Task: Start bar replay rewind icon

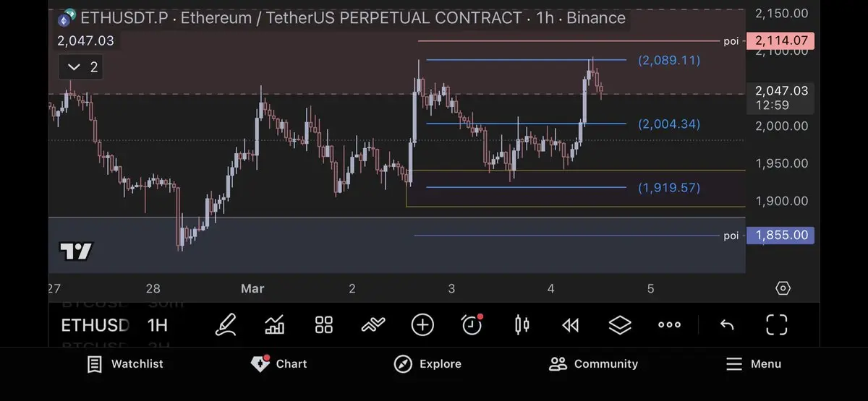Action: pyautogui.click(x=571, y=325)
